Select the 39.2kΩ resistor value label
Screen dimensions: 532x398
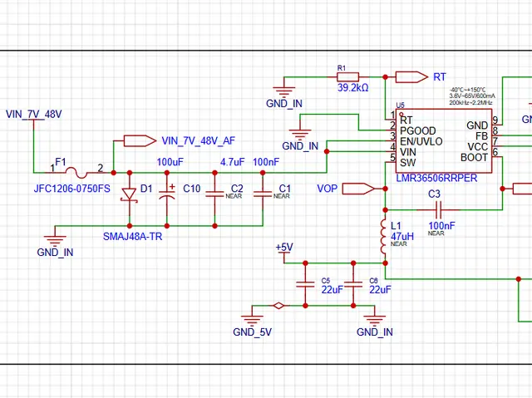(352, 88)
